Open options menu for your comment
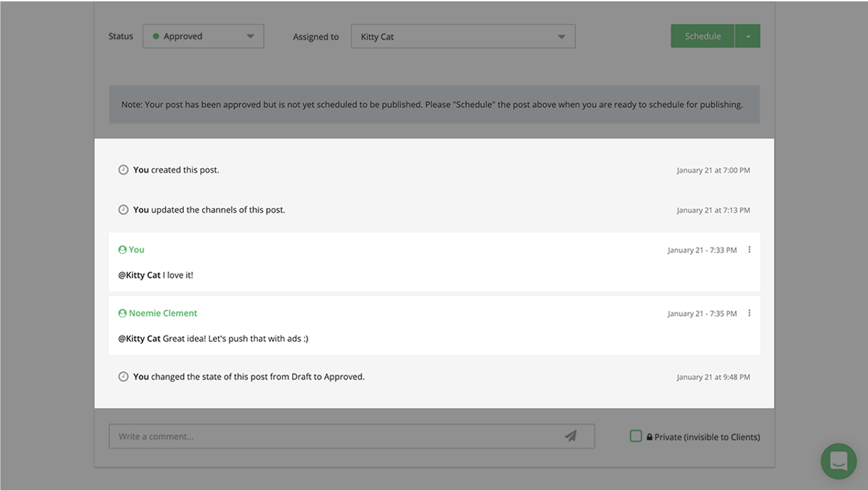This screenshot has height=490, width=868. coord(749,250)
